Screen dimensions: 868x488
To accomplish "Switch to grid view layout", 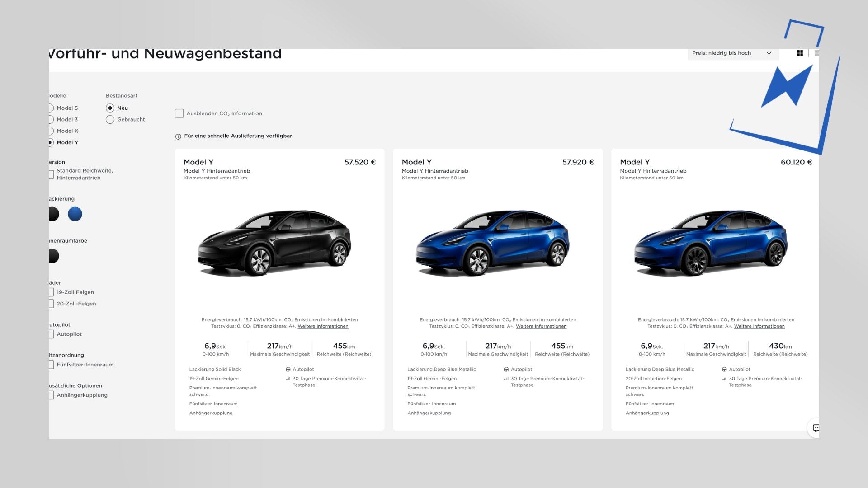I will 800,53.
